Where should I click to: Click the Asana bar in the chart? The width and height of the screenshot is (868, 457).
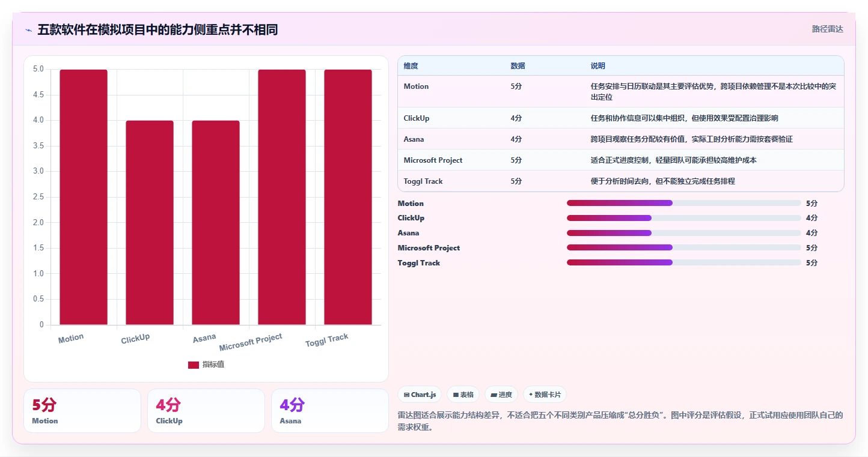tap(216, 223)
